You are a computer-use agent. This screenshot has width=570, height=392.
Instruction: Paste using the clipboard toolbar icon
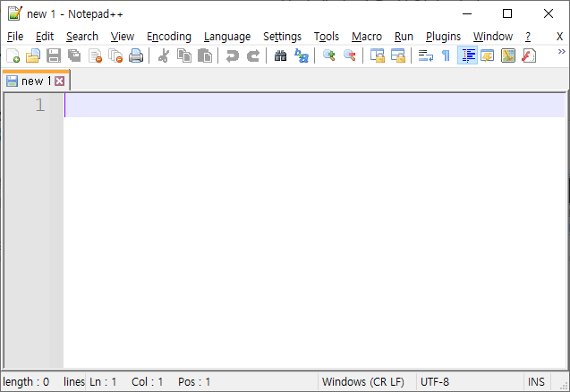click(205, 55)
